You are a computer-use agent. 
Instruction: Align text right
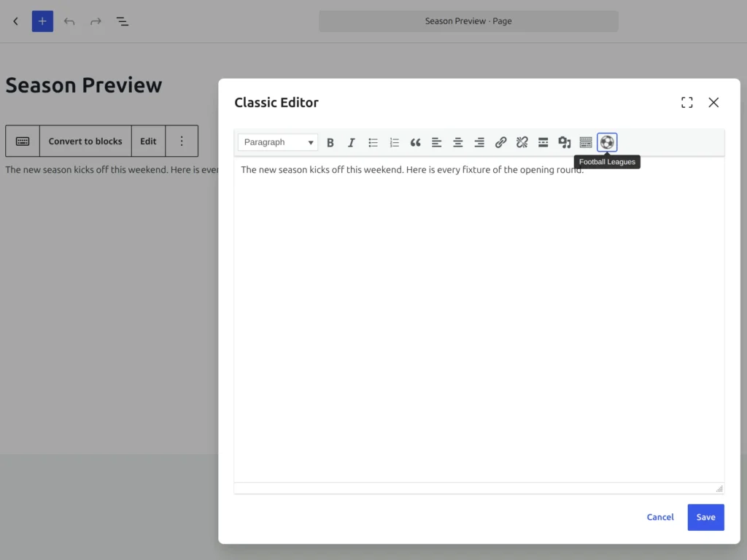[x=479, y=142]
